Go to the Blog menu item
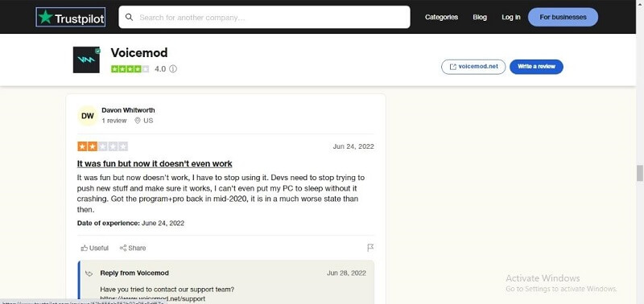This screenshot has height=304, width=644. (480, 17)
